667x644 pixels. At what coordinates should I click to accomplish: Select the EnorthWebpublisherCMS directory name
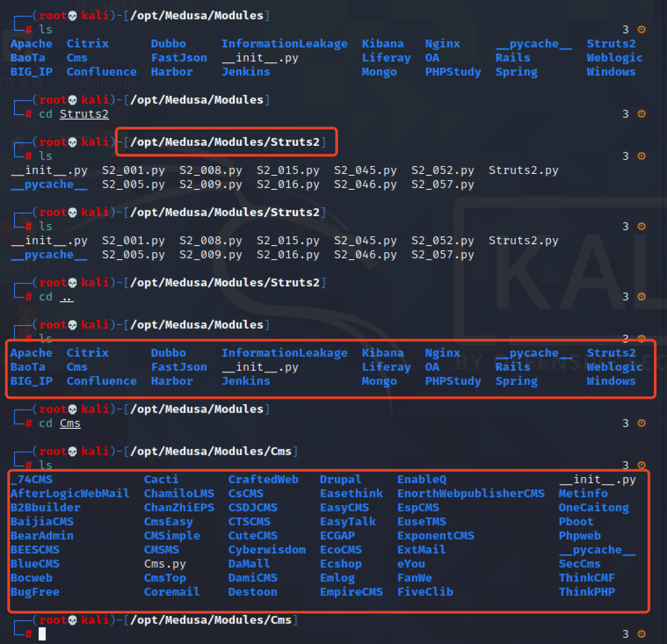coord(471,494)
